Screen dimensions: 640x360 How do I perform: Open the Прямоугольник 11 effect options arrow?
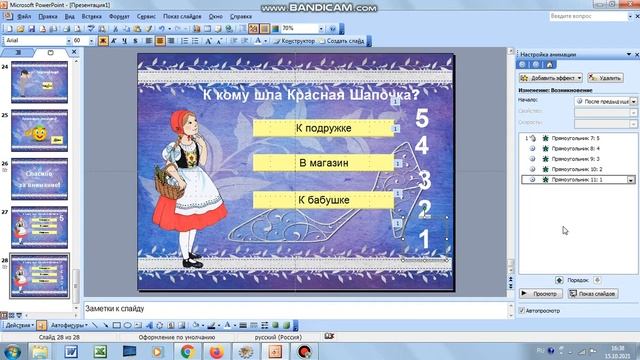coord(631,180)
